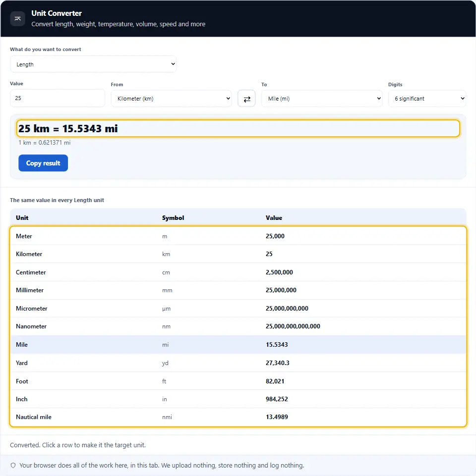Click the Symbol column header

(173, 217)
